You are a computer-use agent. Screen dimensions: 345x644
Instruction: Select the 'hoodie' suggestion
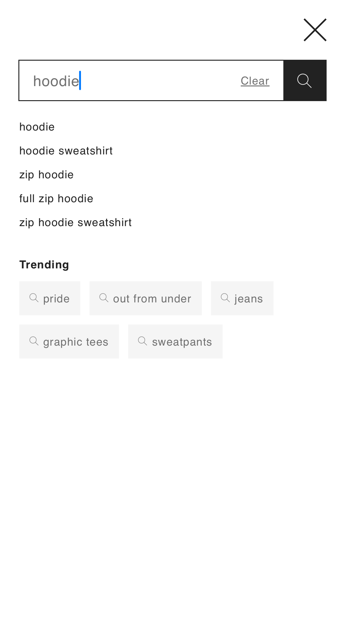coord(37,127)
